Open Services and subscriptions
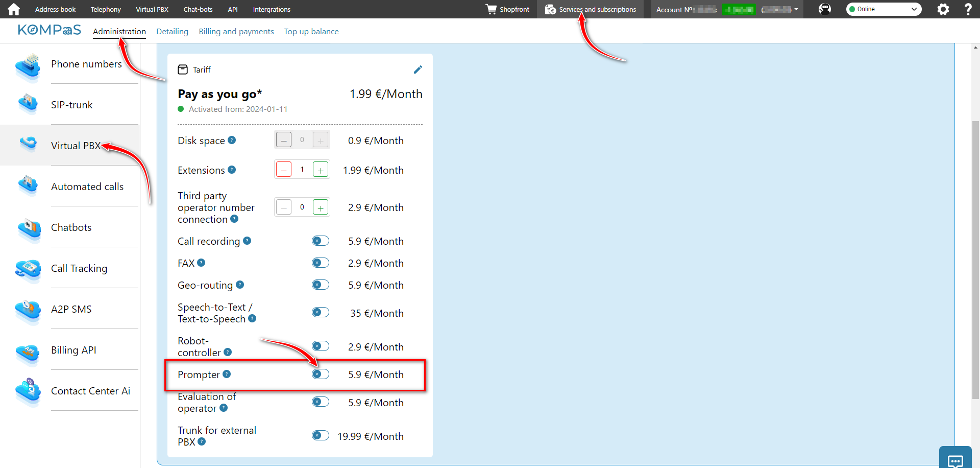The image size is (980, 468). click(591, 9)
